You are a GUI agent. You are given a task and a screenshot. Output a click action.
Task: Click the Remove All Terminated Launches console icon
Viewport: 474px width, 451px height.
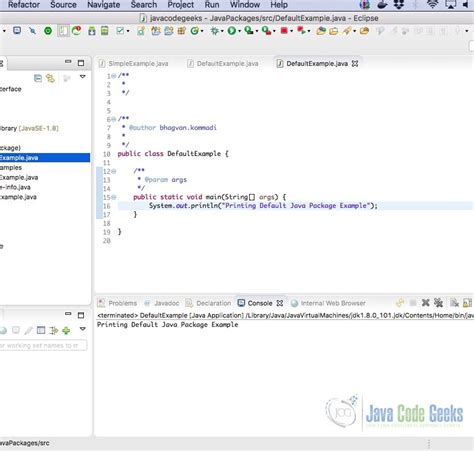tap(438, 303)
